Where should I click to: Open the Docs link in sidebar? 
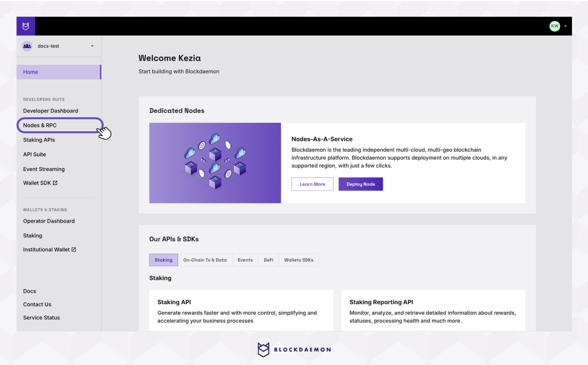point(30,291)
